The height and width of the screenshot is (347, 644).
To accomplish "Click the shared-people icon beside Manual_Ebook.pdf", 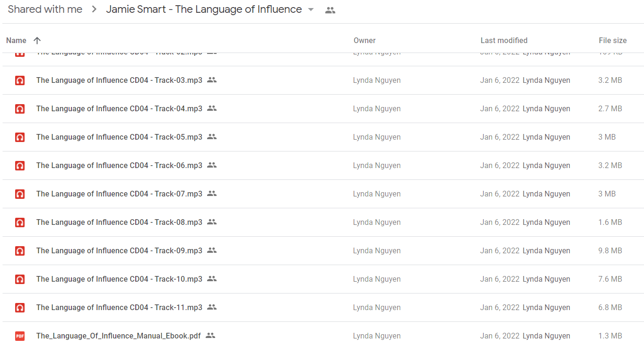I will coord(210,336).
